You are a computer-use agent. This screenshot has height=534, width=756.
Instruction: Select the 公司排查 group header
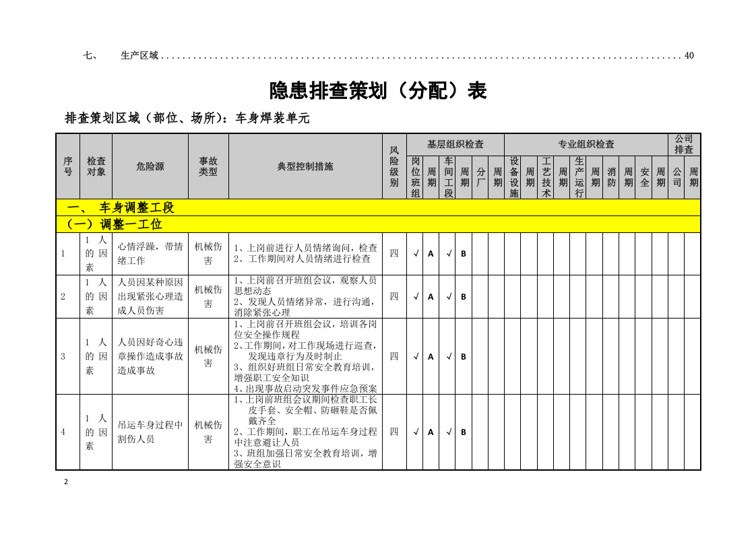(684, 144)
